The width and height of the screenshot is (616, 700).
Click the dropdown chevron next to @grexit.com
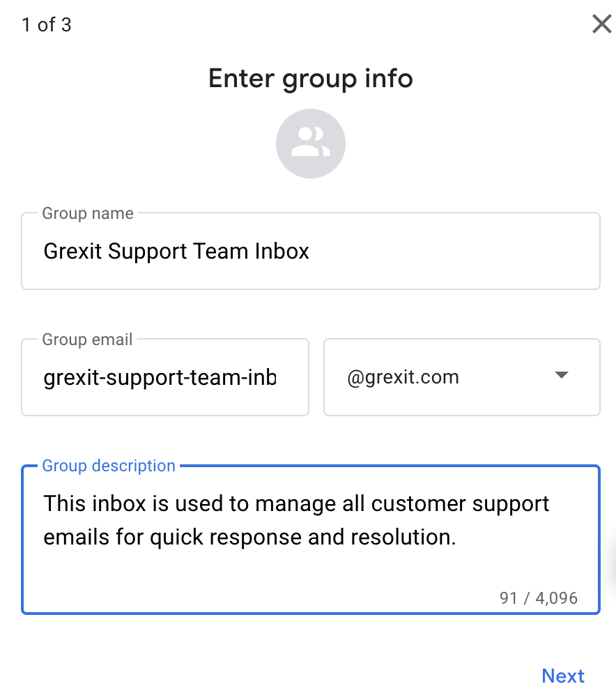coord(561,375)
